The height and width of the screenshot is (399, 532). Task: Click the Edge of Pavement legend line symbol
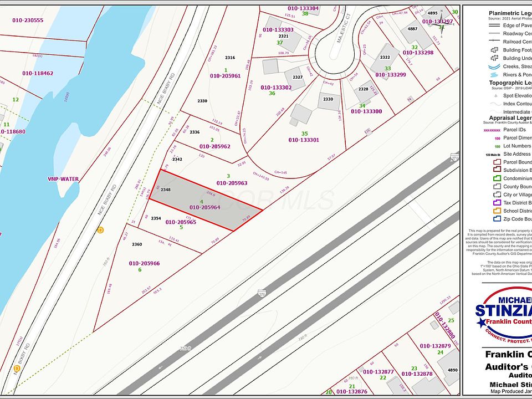click(495, 25)
